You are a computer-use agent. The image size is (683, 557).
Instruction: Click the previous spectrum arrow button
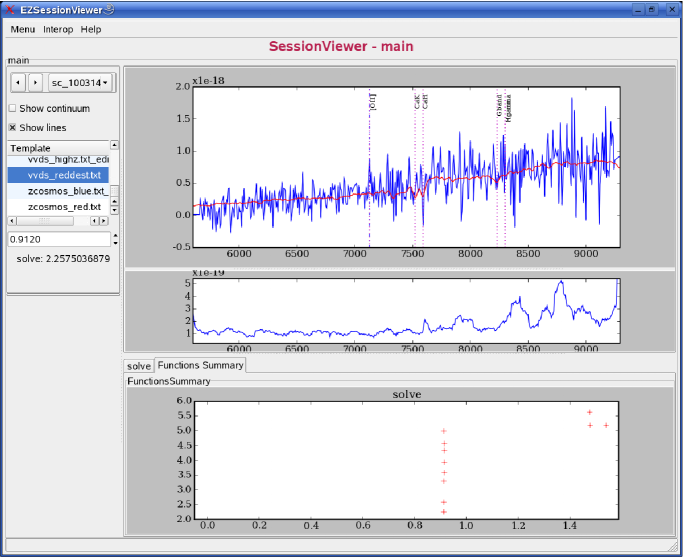[18, 82]
